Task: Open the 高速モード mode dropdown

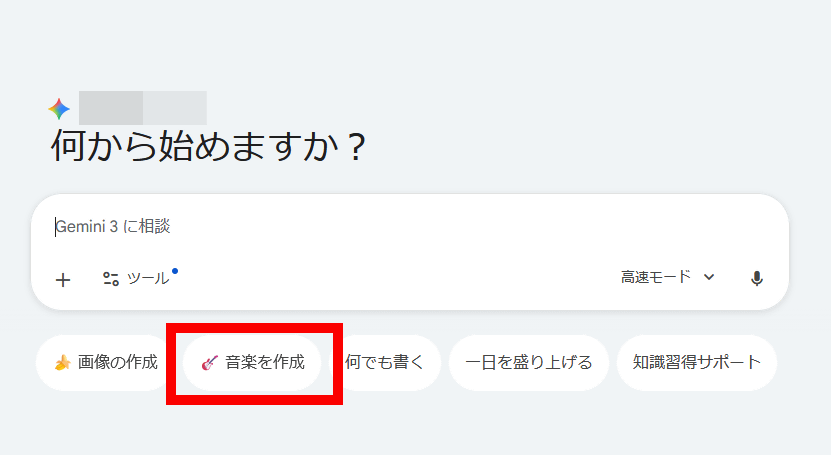Action: pos(668,277)
